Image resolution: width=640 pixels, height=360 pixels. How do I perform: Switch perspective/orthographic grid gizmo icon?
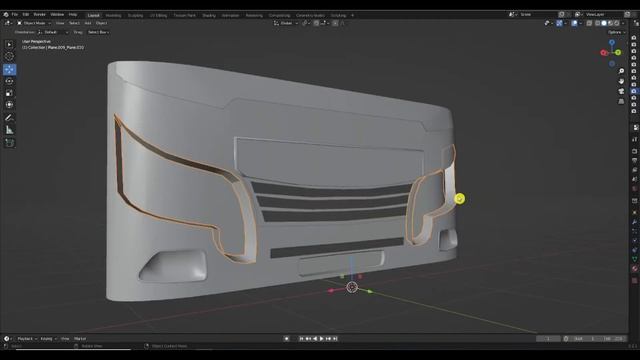[x=621, y=101]
